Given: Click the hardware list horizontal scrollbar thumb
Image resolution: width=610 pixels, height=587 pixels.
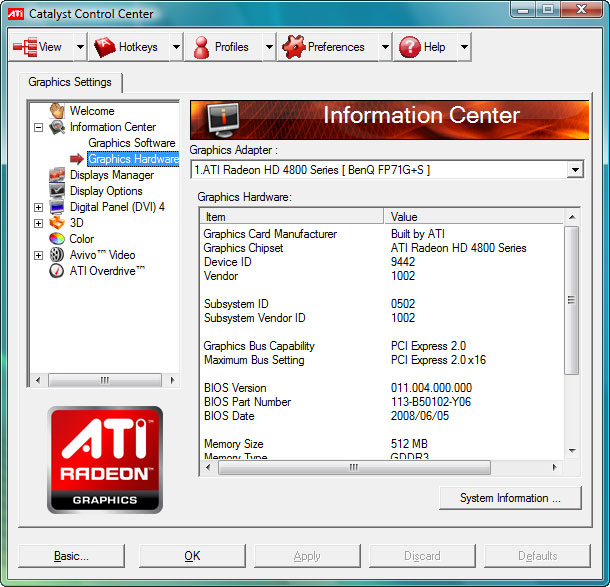Looking at the screenshot, I should [354, 467].
